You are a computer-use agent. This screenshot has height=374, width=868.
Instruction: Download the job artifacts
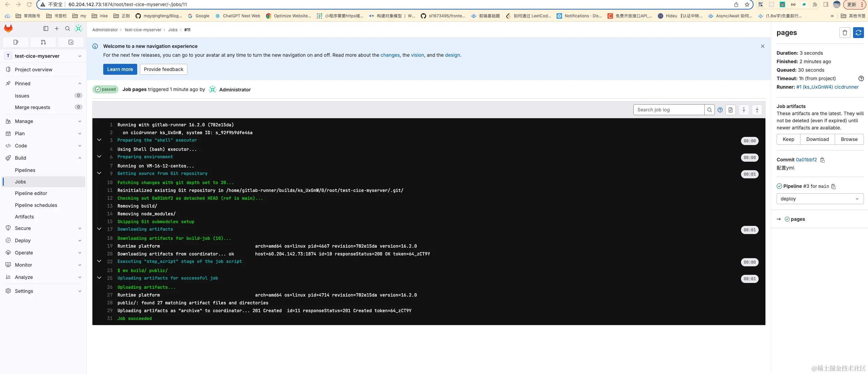click(817, 139)
